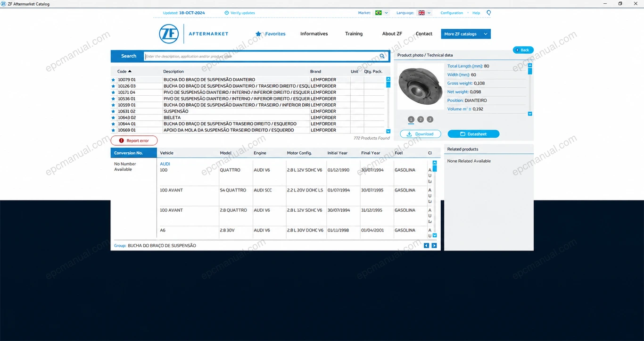Open the Configuration link
The height and width of the screenshot is (341, 644).
tap(452, 13)
